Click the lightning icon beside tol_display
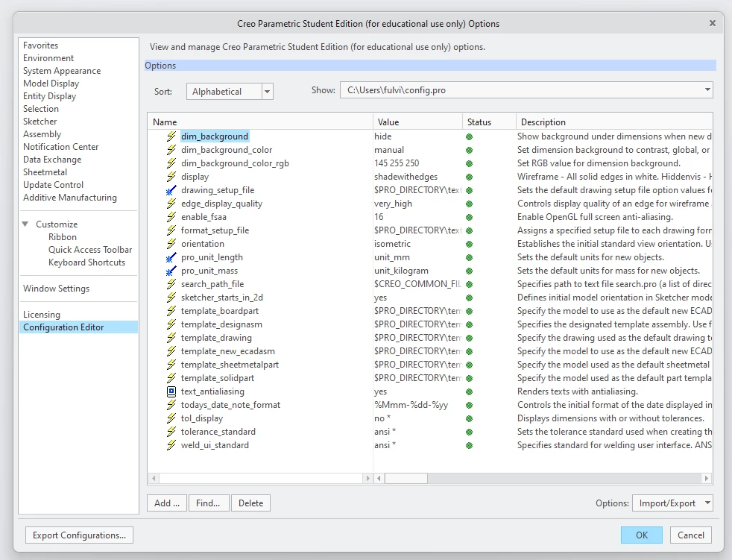732x560 pixels. [x=171, y=418]
